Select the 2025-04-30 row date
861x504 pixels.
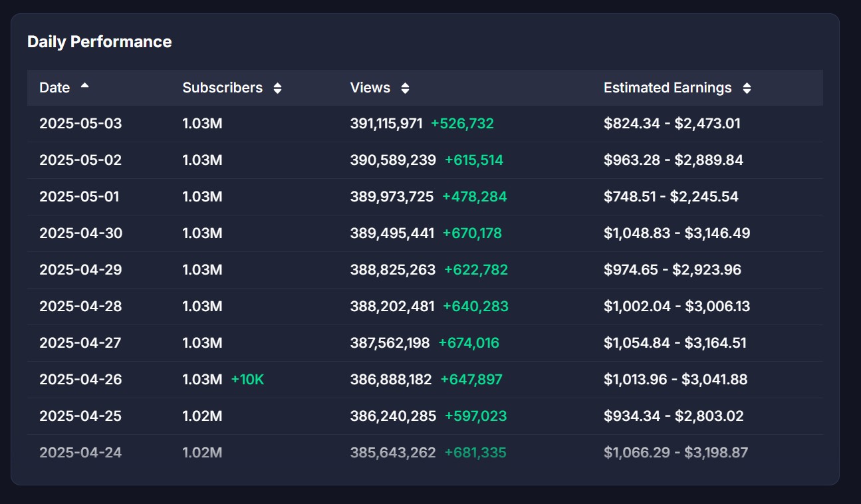click(x=80, y=233)
